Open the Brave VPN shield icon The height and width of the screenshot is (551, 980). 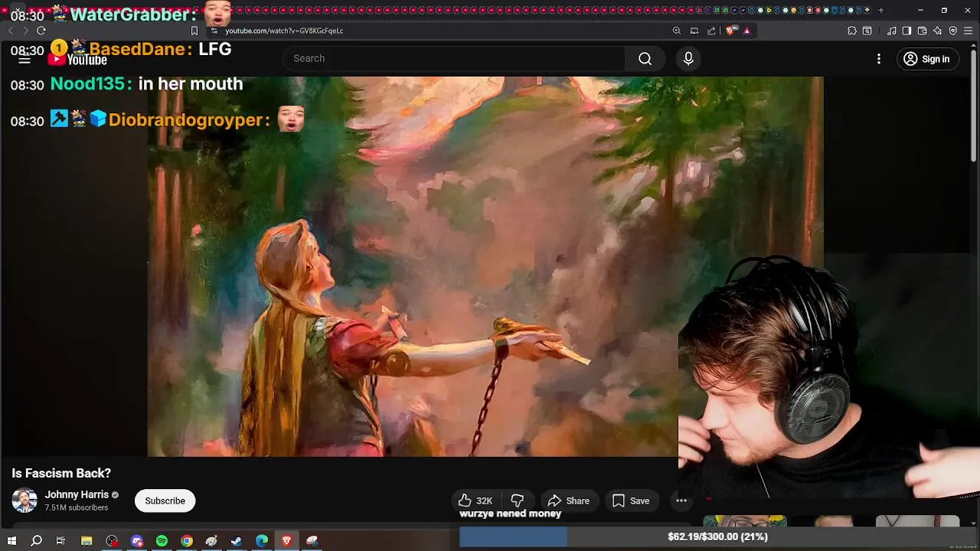click(x=953, y=31)
